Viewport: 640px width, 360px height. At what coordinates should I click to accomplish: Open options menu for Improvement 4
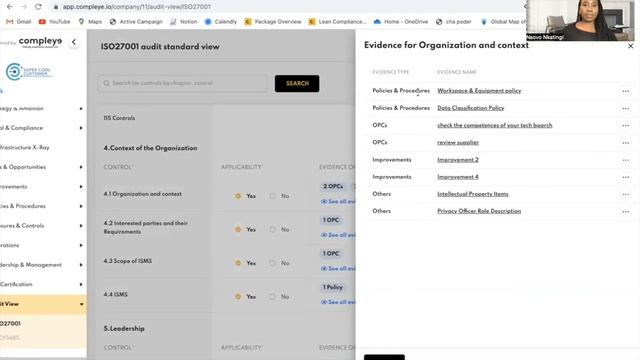coord(625,177)
